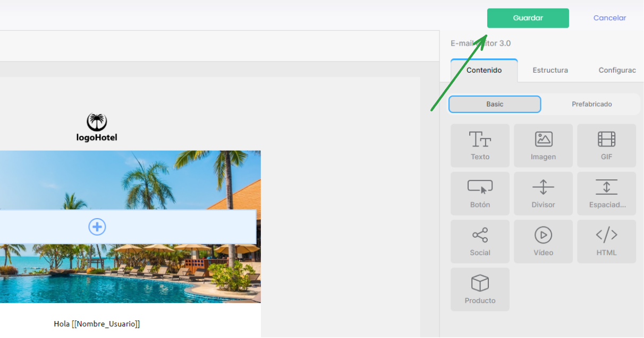Select the logoHotel palm logo image
This screenshot has height=338, width=644.
[97, 127]
